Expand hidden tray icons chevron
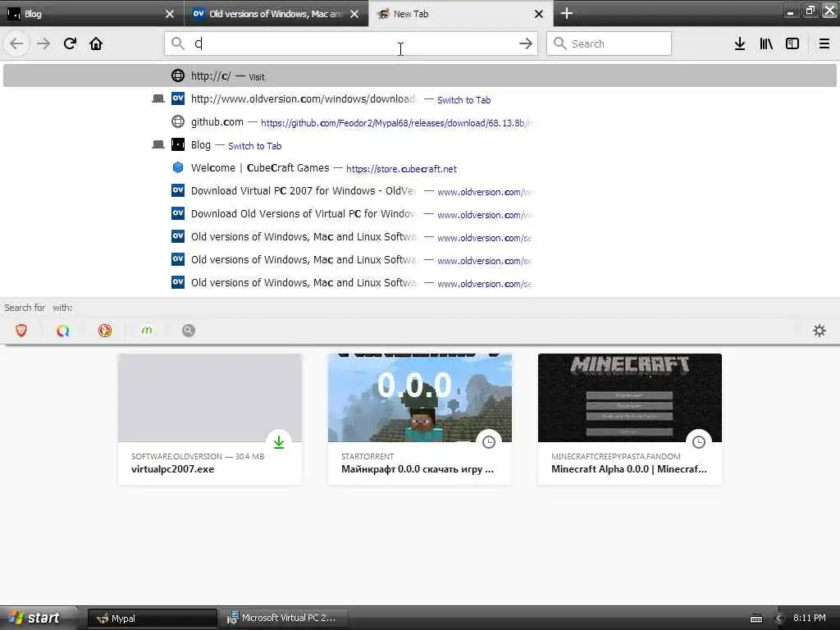This screenshot has width=840, height=630. (x=778, y=619)
